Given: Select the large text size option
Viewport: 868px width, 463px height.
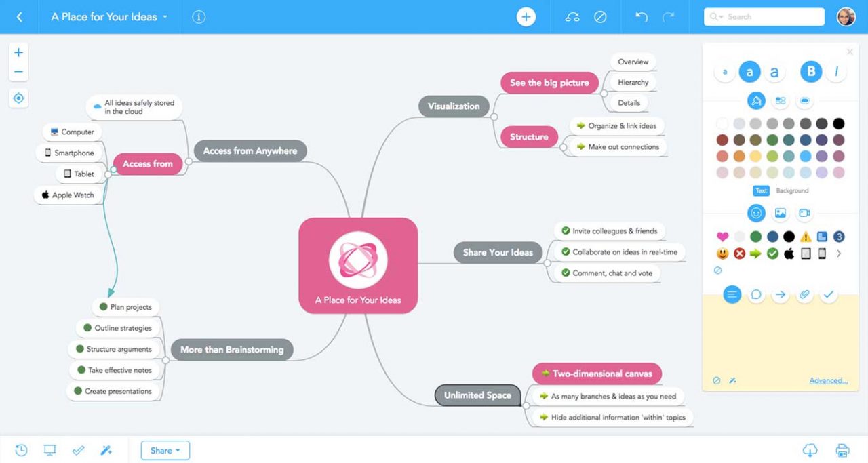Looking at the screenshot, I should [774, 71].
